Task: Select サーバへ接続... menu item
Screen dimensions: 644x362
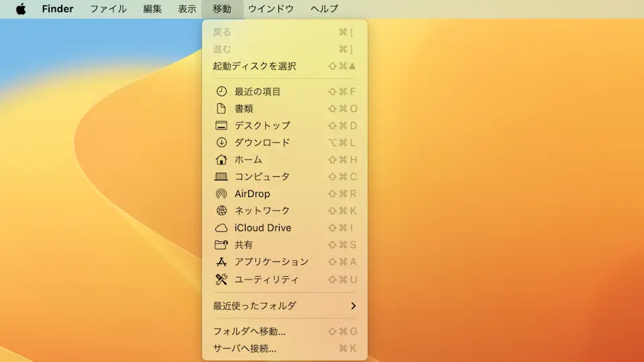Action: pos(245,349)
